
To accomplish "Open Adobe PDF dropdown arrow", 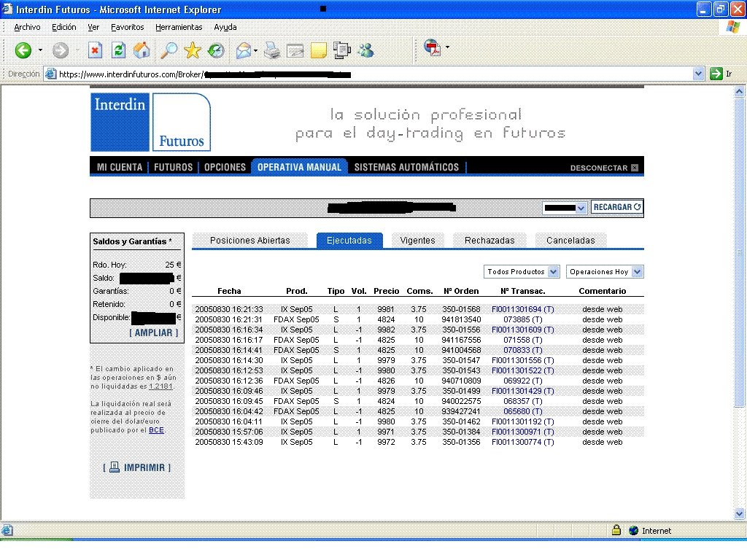I will (x=447, y=47).
